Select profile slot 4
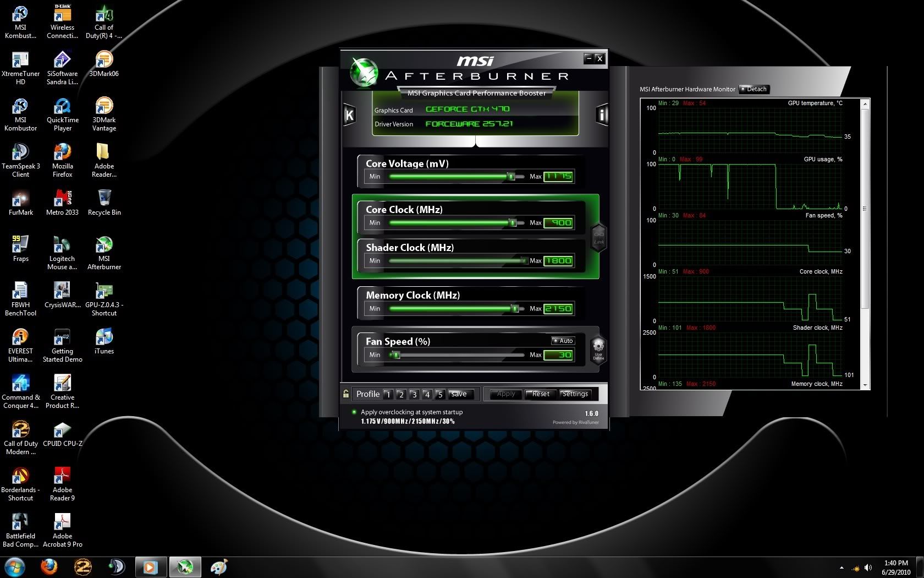The image size is (924, 578). tap(427, 394)
